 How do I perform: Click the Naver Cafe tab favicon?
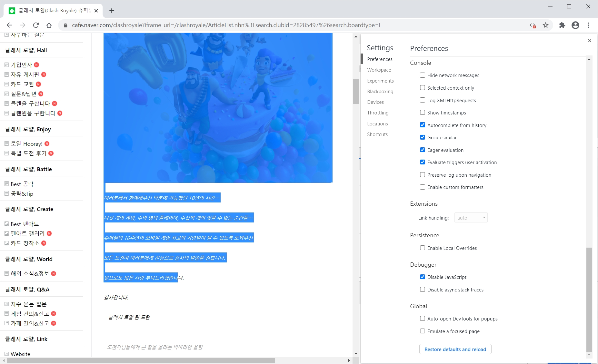pyautogui.click(x=12, y=11)
